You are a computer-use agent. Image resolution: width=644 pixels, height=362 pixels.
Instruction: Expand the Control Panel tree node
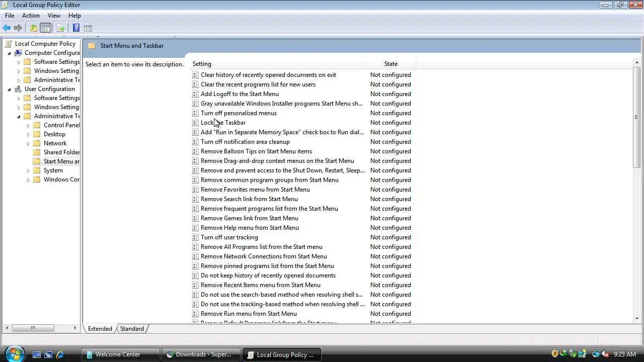coord(29,125)
